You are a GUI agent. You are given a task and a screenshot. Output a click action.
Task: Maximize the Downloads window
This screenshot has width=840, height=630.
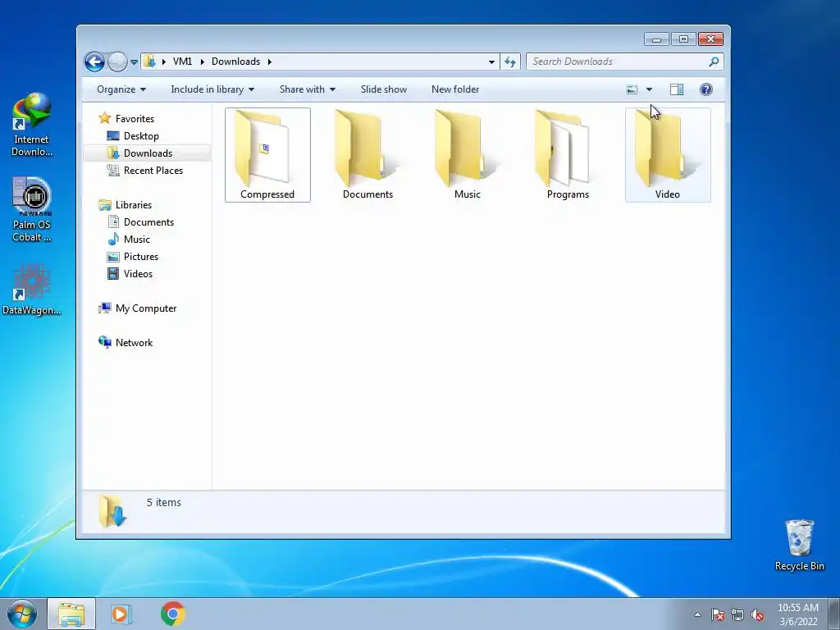[683, 39]
